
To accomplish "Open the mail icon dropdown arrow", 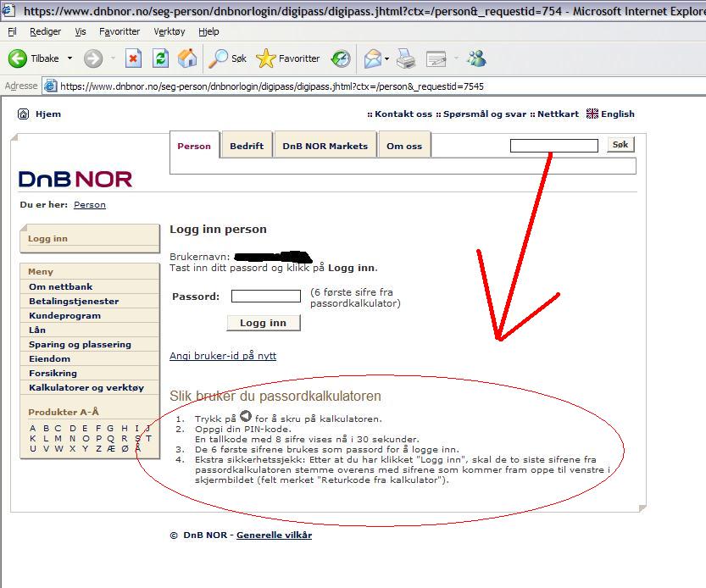I will [387, 58].
